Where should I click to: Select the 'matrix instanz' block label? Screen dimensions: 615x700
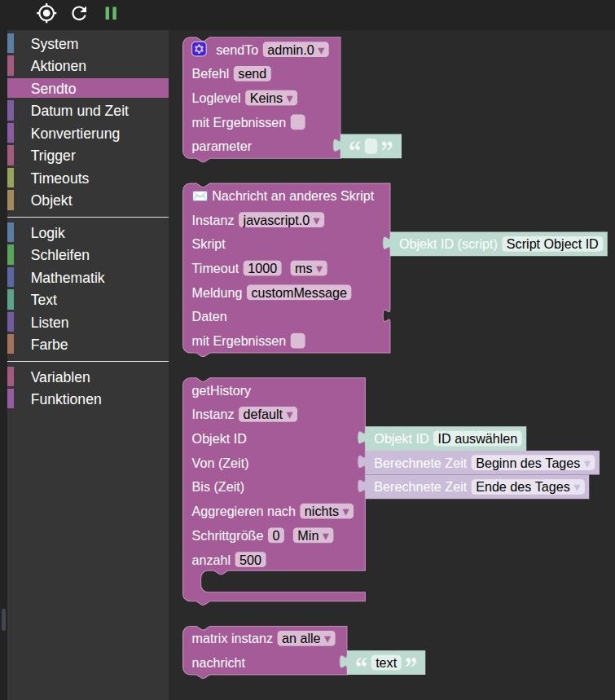click(232, 638)
